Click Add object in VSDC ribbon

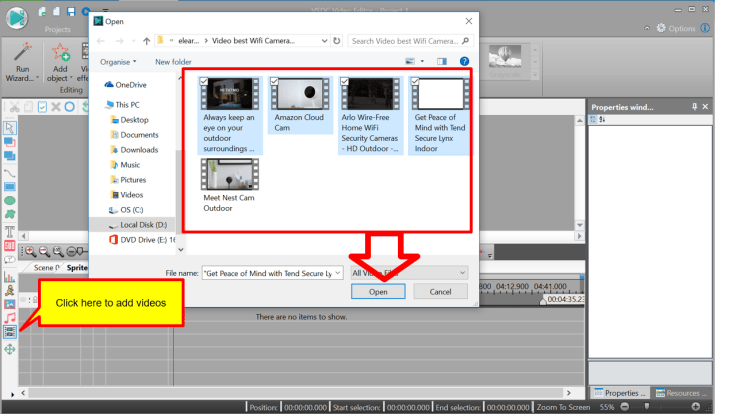[x=60, y=62]
